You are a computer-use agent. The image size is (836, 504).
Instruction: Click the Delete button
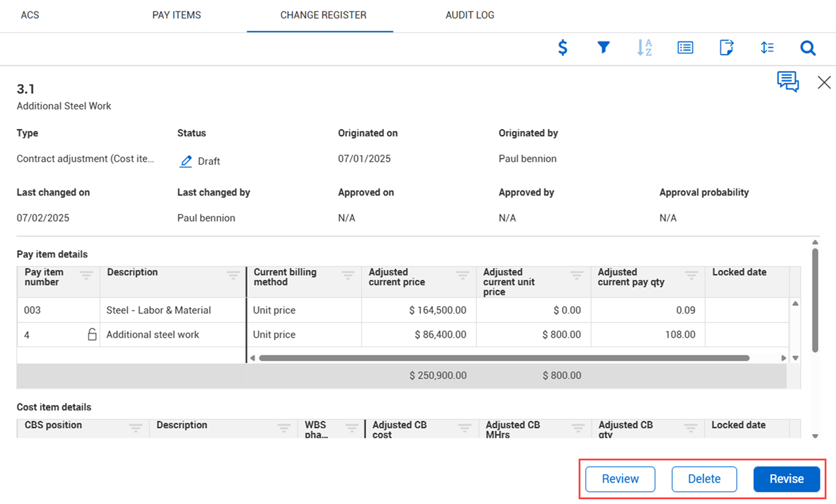point(704,479)
